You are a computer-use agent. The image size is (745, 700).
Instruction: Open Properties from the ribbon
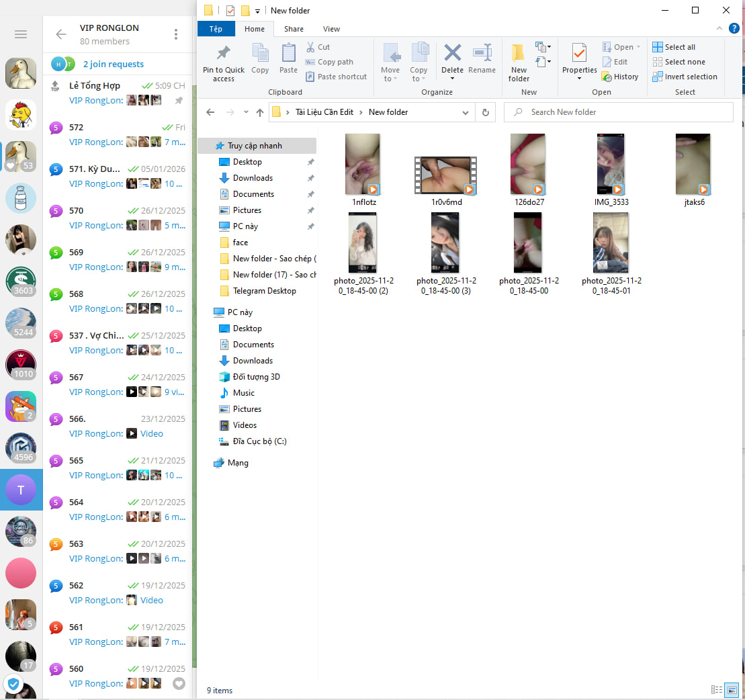(x=578, y=54)
